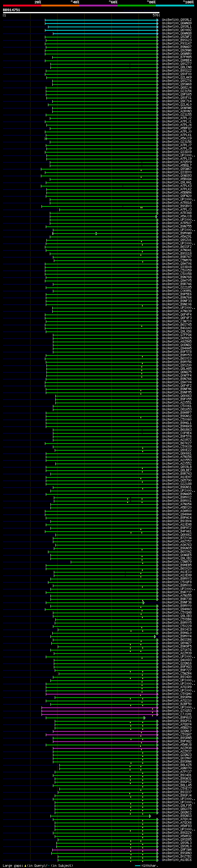Click the red ~20% identity legend segment
197x868 pixels.
(22, 6)
